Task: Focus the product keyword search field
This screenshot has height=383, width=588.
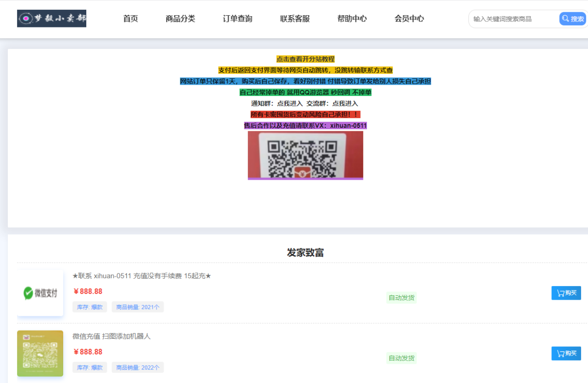Action: point(514,19)
